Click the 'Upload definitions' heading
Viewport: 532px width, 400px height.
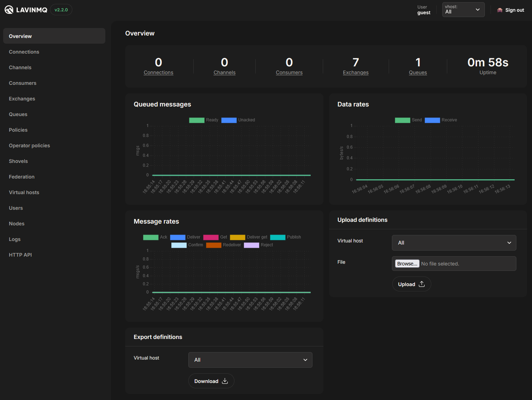pyautogui.click(x=362, y=220)
